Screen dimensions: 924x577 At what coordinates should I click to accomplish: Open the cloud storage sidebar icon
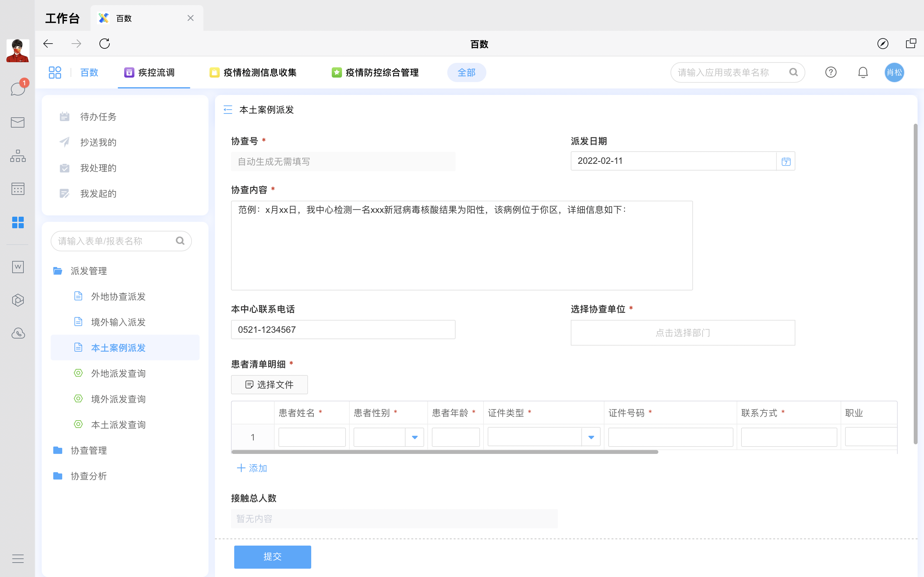coord(18,333)
